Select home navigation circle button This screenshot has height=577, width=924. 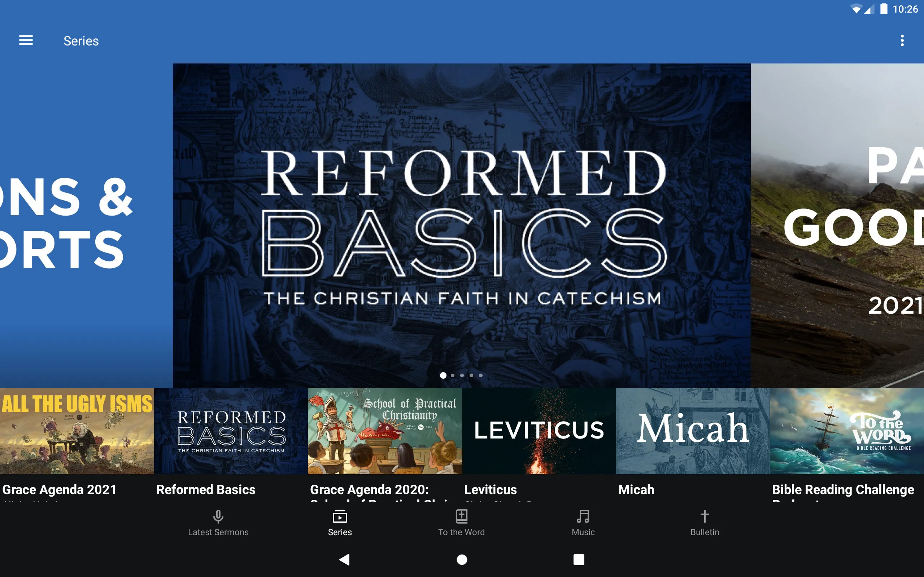[x=462, y=558]
